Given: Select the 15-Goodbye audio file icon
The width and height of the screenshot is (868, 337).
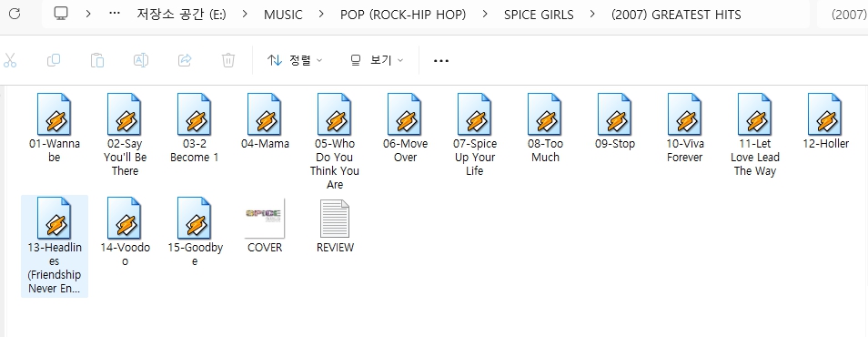Looking at the screenshot, I should click(x=195, y=218).
